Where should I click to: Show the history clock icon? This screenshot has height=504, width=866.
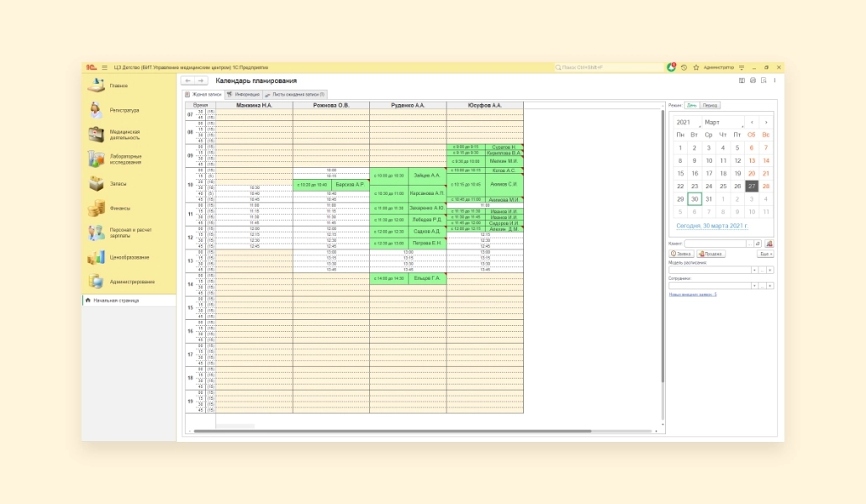pos(684,67)
